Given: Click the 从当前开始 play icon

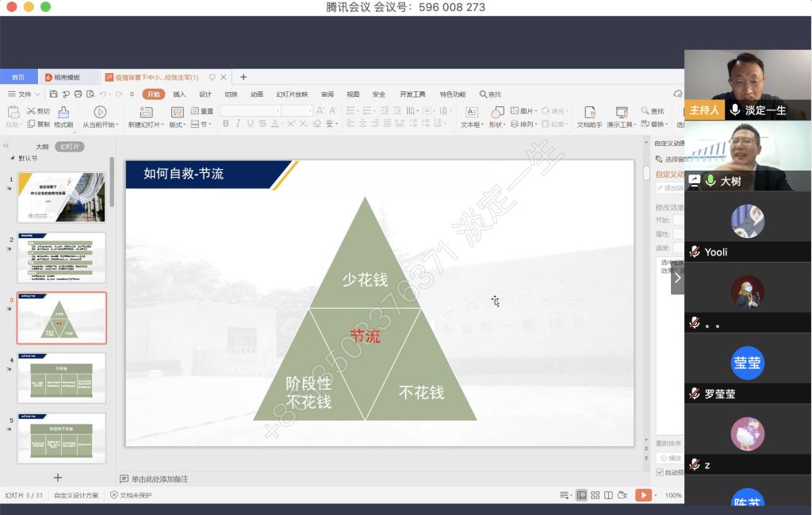Looking at the screenshot, I should [x=100, y=112].
